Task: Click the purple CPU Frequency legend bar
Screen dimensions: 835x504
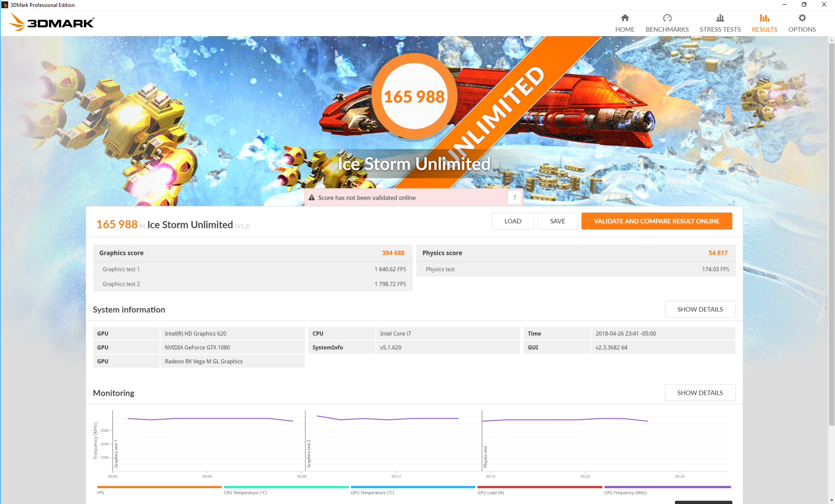Action: point(667,487)
